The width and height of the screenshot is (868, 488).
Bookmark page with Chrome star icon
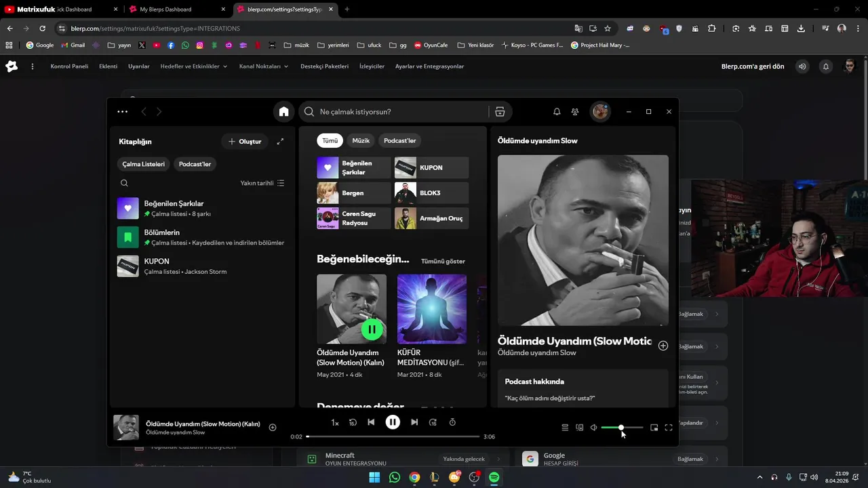[x=608, y=28]
